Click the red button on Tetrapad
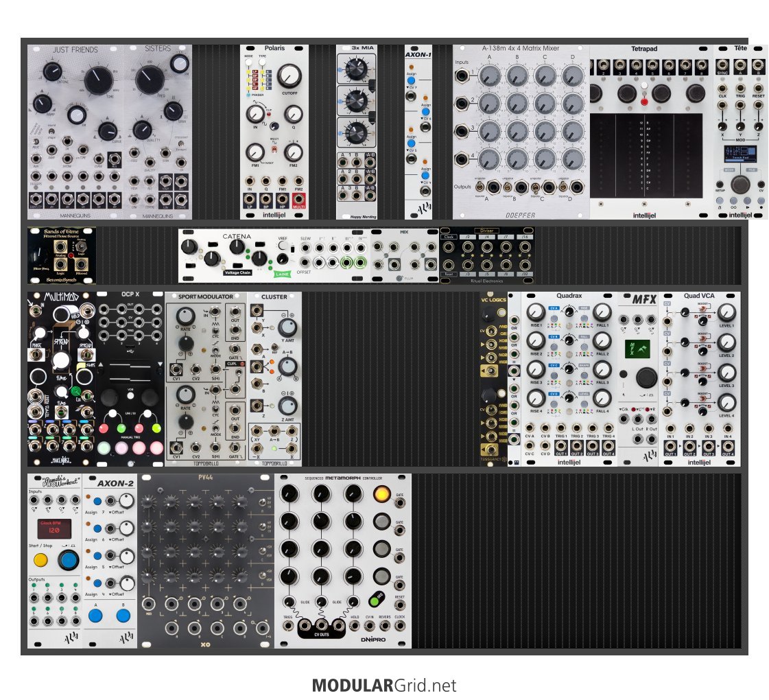 pyautogui.click(x=644, y=102)
